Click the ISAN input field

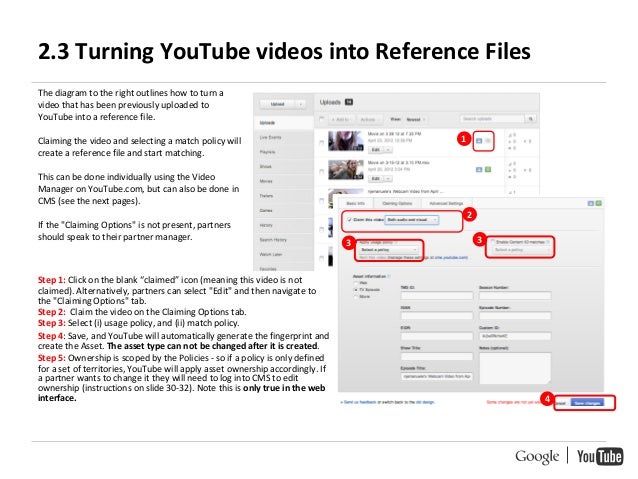[437, 316]
